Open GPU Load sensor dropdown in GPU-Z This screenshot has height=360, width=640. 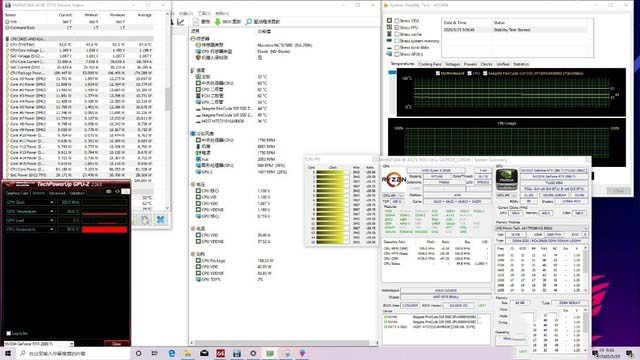coord(52,220)
